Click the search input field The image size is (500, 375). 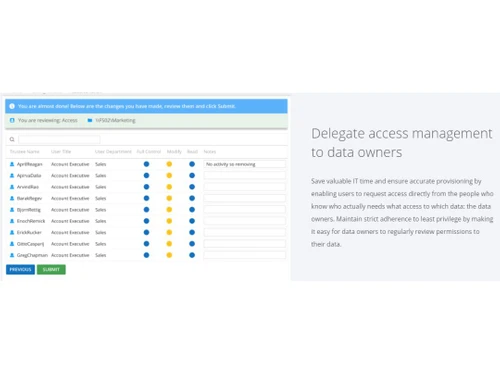pos(59,139)
